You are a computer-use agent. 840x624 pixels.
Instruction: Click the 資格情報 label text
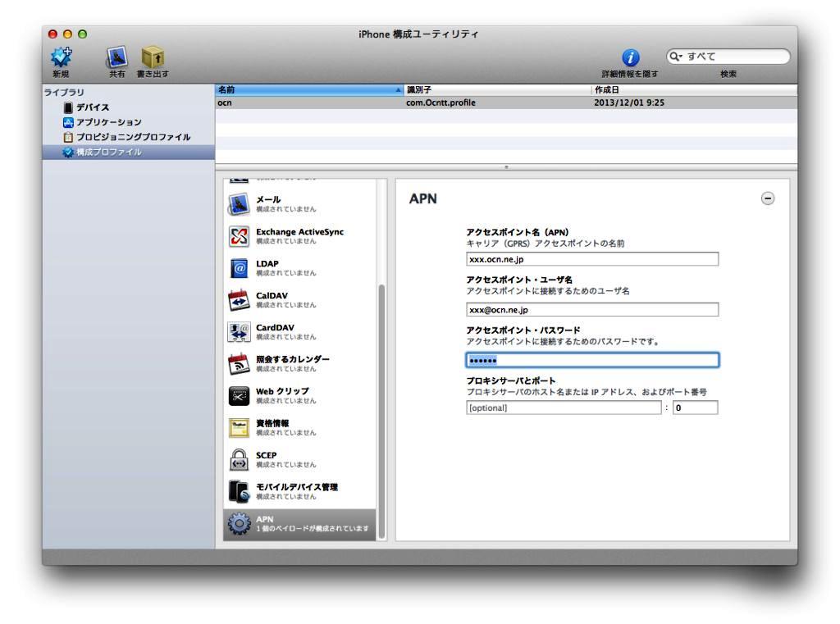pos(272,423)
